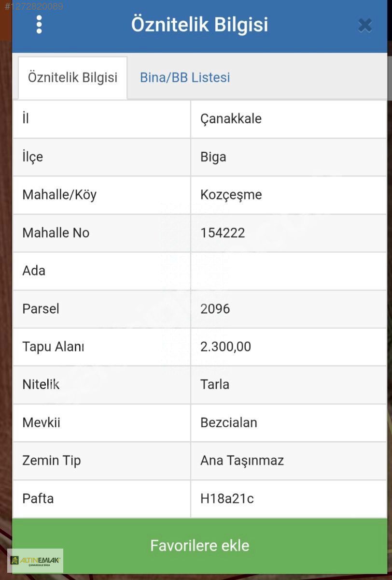Image resolution: width=392 pixels, height=580 pixels.
Task: Click the Altın Emlak logo
Action: click(35, 561)
